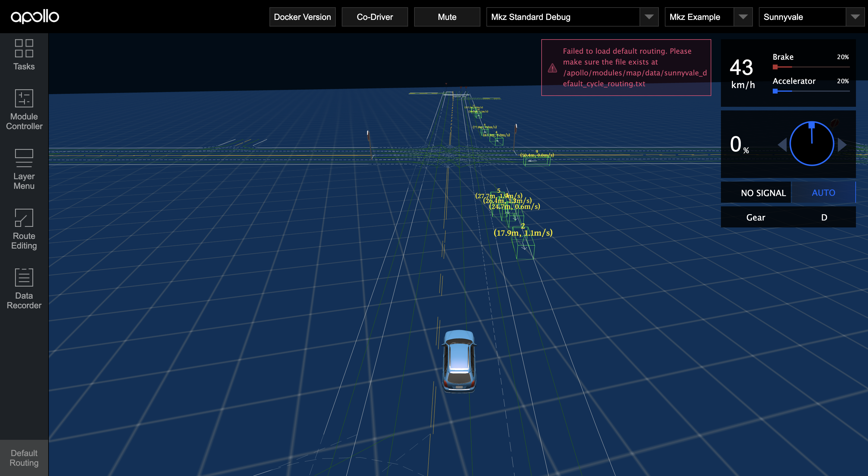This screenshot has height=476, width=868.
Task: Click the Brake percentage bar
Action: click(x=811, y=67)
